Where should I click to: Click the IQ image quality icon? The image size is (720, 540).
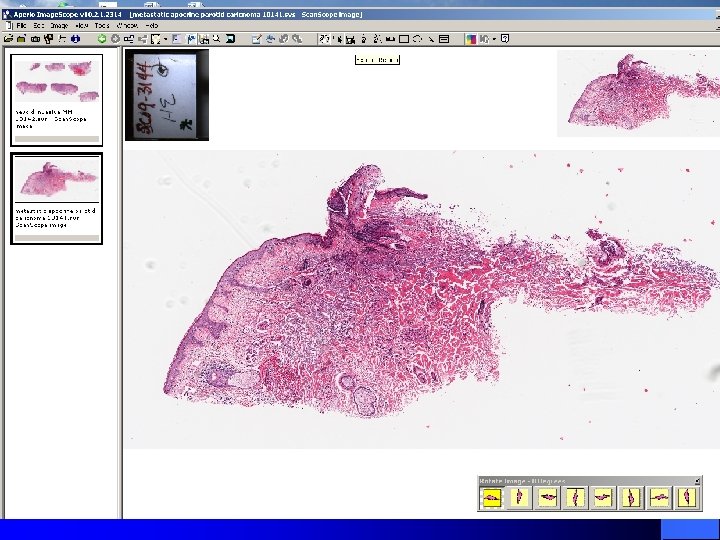[x=484, y=39]
